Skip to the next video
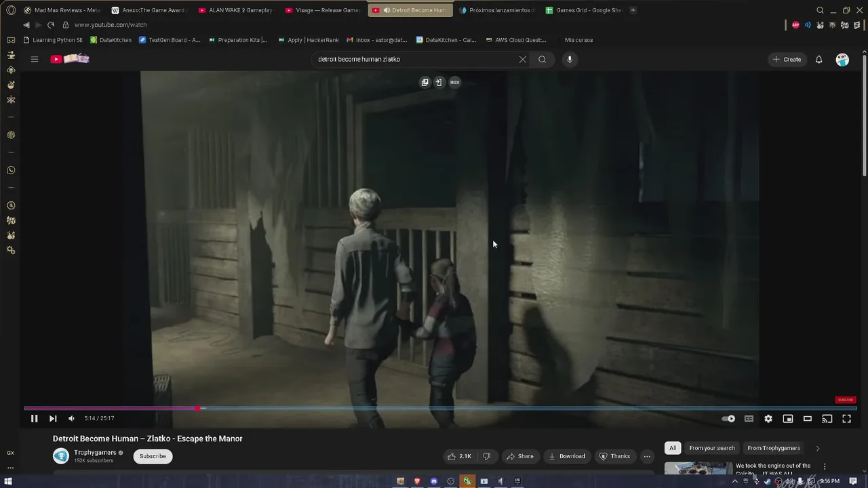 [53, 419]
